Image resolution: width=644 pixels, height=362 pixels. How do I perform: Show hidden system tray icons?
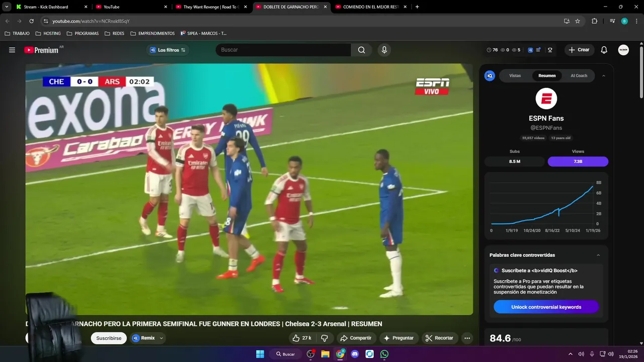[x=570, y=354]
